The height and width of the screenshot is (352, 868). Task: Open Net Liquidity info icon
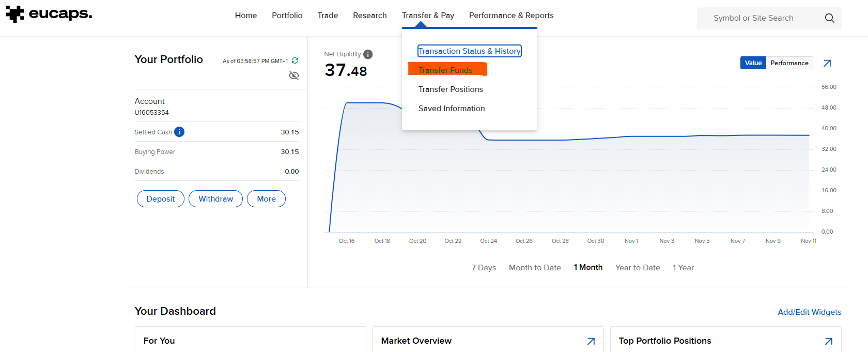click(x=368, y=54)
